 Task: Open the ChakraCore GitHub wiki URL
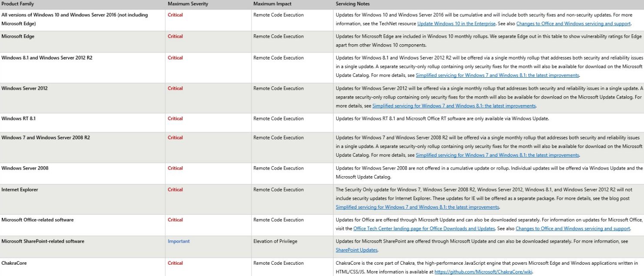[483, 272]
